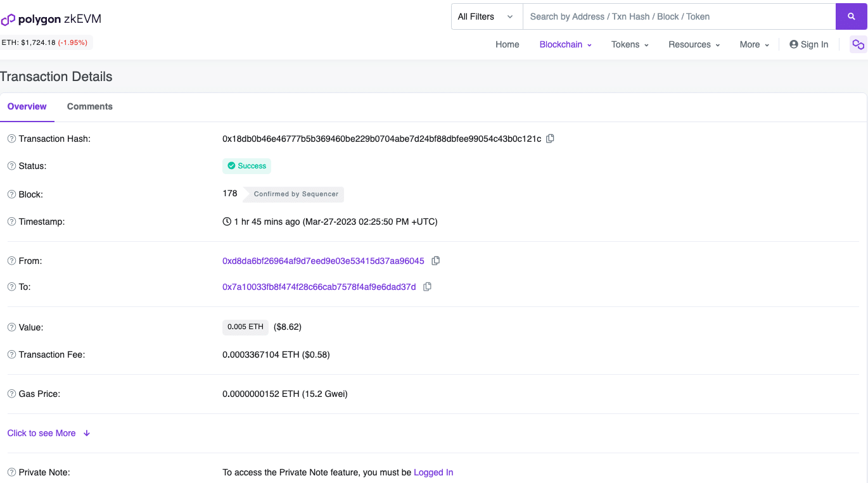
Task: Click the Gas Price help tooltip icon
Action: tap(10, 394)
